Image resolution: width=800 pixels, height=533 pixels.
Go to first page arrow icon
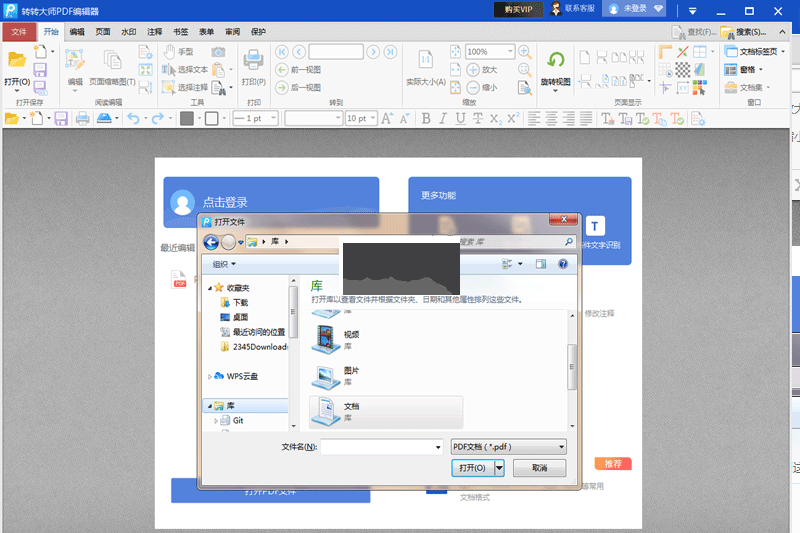[282, 52]
